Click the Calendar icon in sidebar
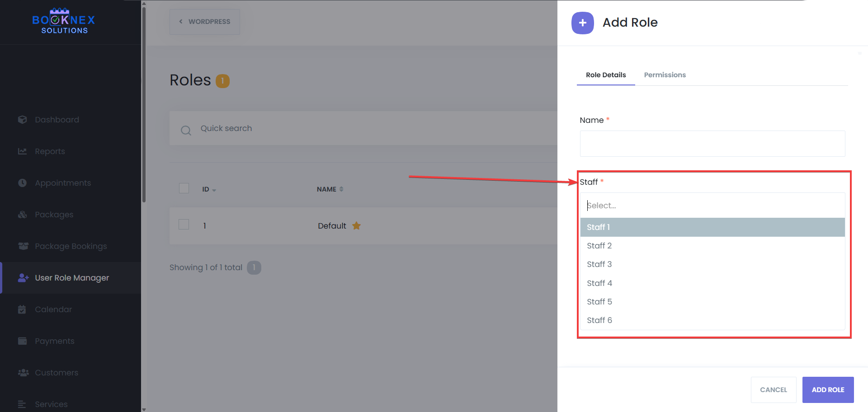The width and height of the screenshot is (868, 412). (22, 309)
